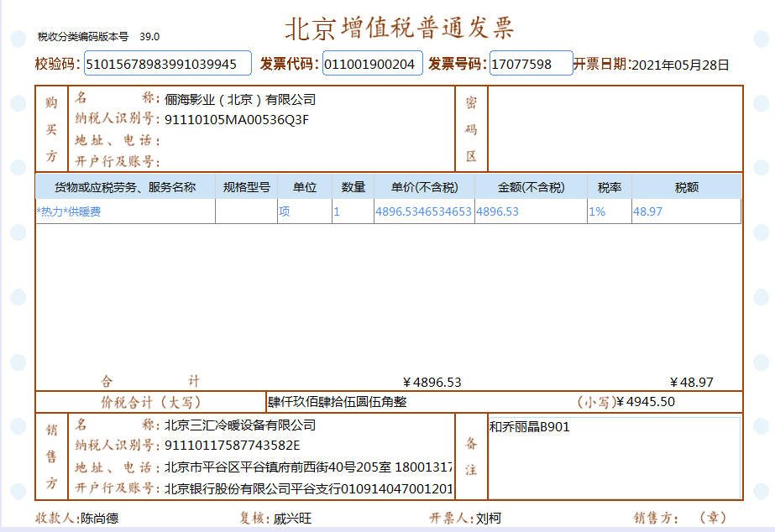Click the 单价(不含税) column header
Screen dimensions: 775x532
pyautogui.click(x=424, y=187)
